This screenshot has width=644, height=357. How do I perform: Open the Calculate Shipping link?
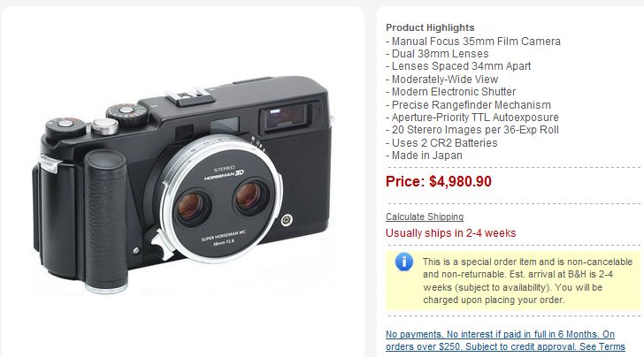click(x=425, y=216)
